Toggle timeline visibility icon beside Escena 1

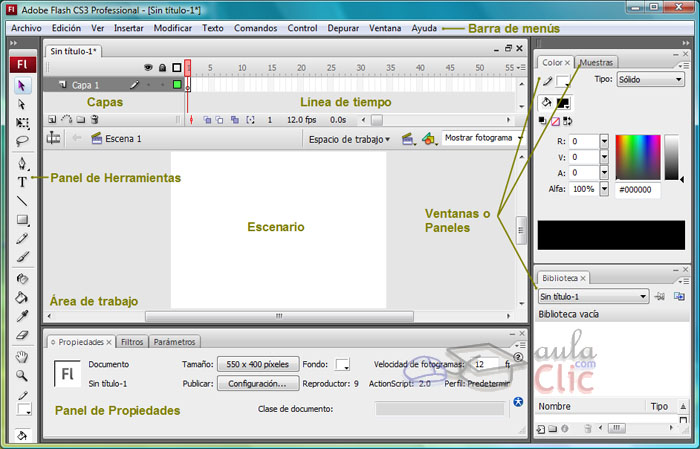[54, 138]
